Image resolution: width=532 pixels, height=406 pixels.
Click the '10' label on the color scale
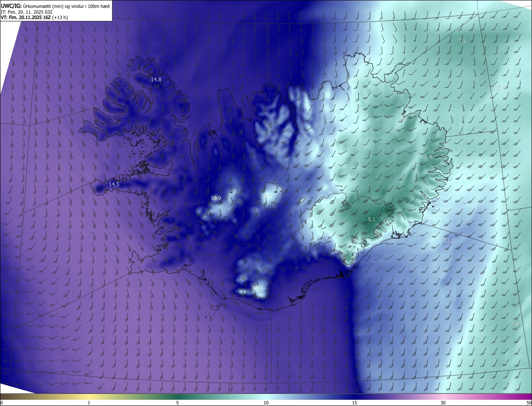coord(266,403)
